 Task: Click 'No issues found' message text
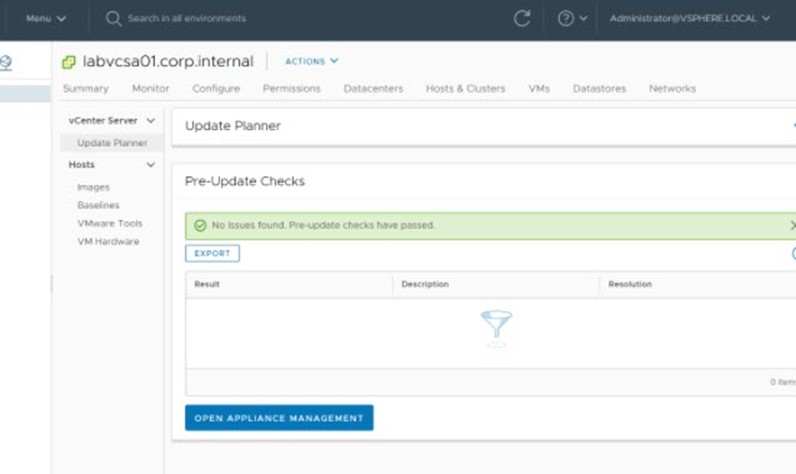(x=323, y=225)
